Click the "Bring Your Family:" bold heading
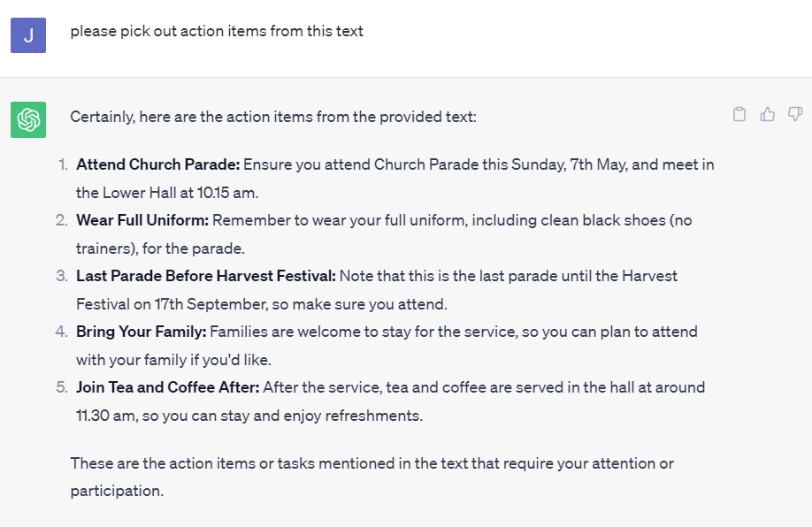The height and width of the screenshot is (527, 812). tap(141, 332)
